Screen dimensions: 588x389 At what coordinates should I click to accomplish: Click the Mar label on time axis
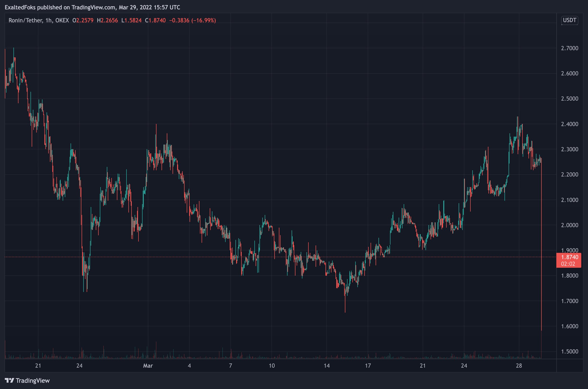pos(148,366)
